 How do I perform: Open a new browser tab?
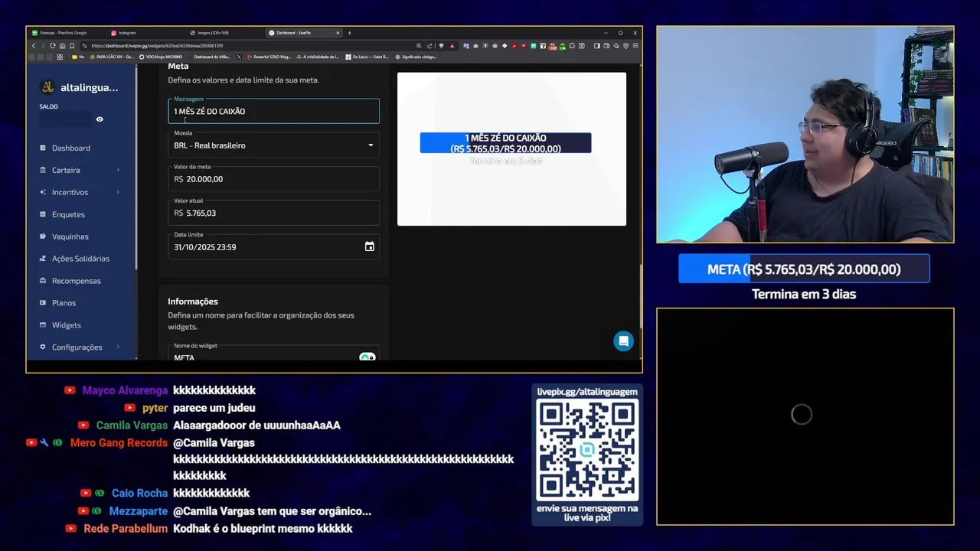tap(349, 33)
